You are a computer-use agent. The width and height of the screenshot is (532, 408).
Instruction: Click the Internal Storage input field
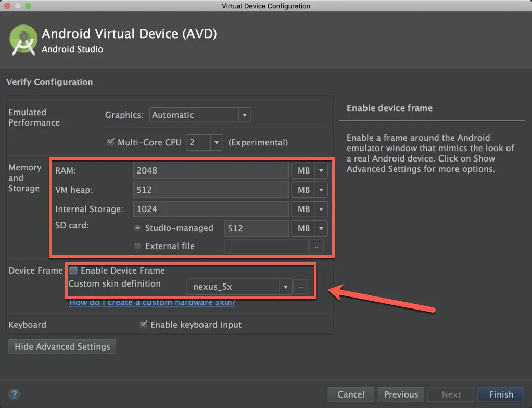(211, 209)
